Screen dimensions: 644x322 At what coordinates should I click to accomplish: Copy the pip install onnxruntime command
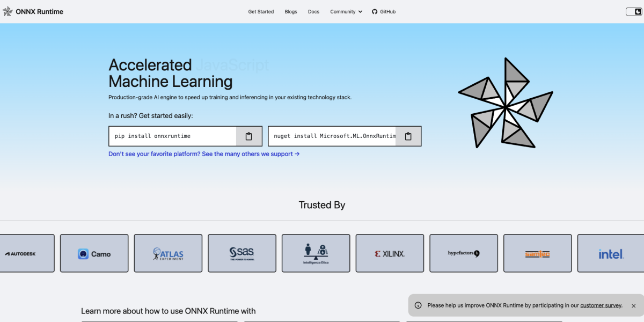click(248, 136)
